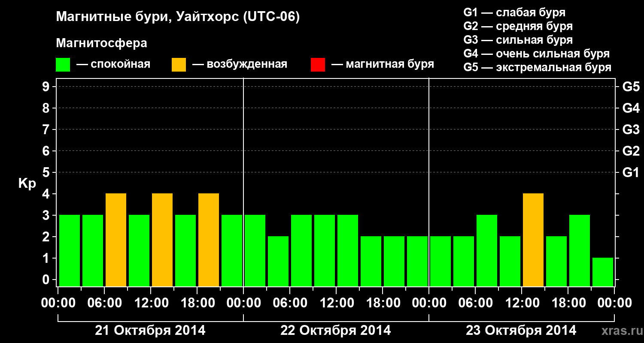
Task: Click the red 'магнитная буря' legend swatch
Action: 318,65
